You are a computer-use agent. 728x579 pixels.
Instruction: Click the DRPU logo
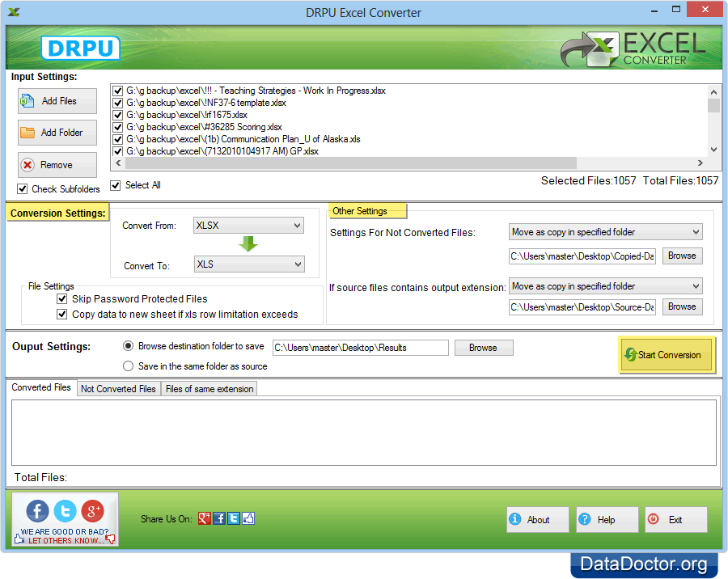point(80,49)
